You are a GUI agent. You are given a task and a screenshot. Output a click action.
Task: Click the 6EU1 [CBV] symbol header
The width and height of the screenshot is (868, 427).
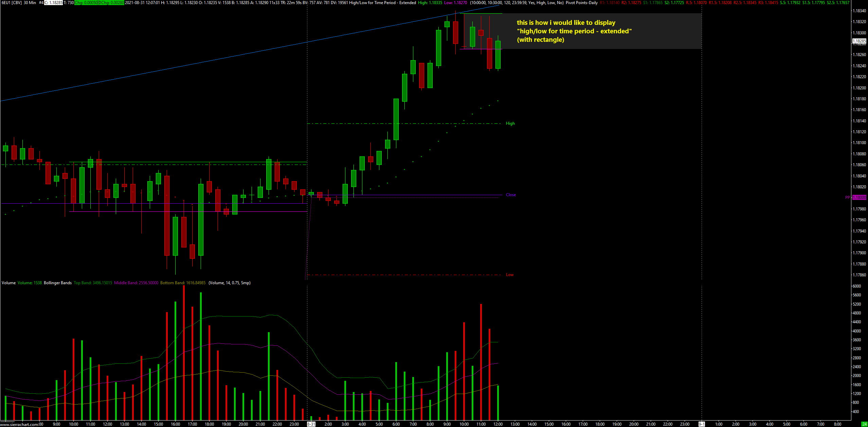click(x=12, y=3)
